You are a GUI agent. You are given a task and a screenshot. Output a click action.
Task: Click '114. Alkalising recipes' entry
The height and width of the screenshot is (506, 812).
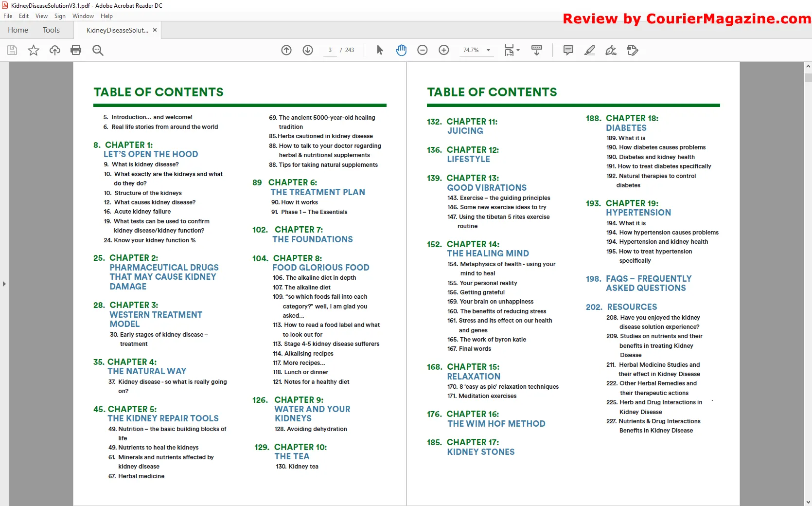[x=303, y=354]
